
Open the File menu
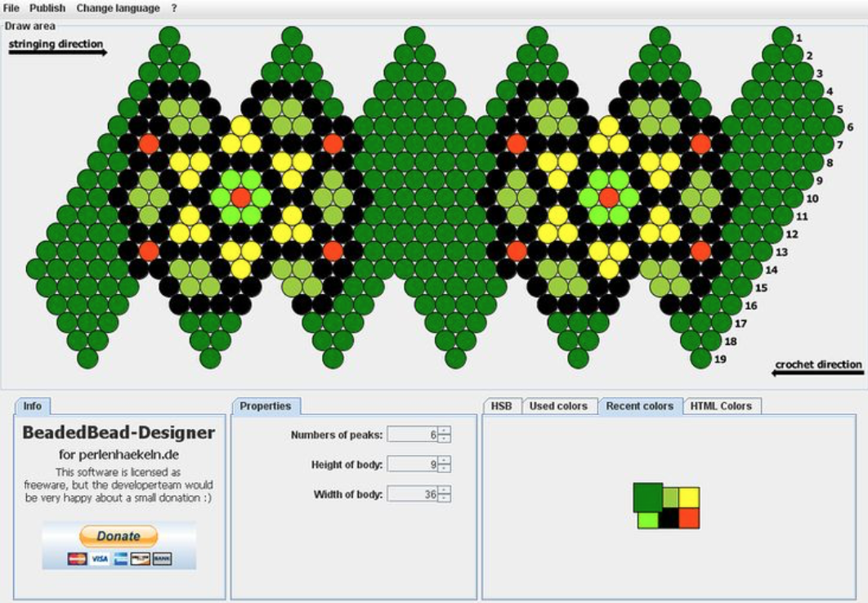tap(11, 8)
